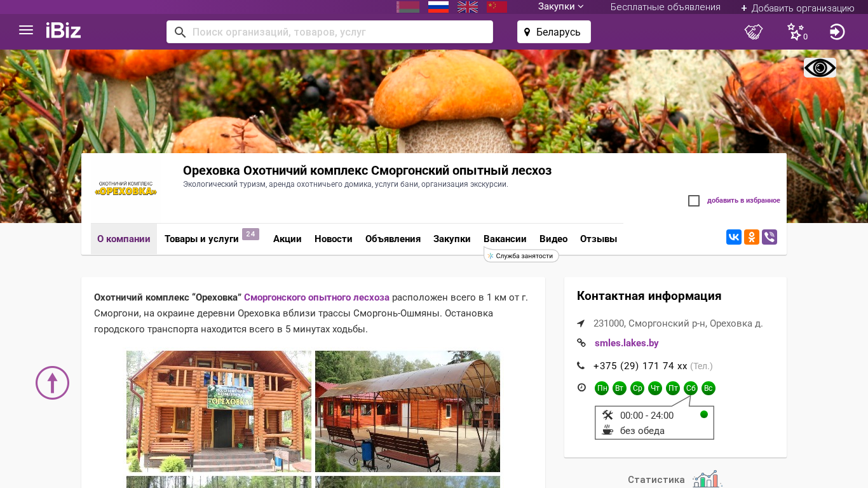Select Sunday 'Вс' schedule day
Image resolution: width=868 pixels, height=488 pixels.
(709, 388)
